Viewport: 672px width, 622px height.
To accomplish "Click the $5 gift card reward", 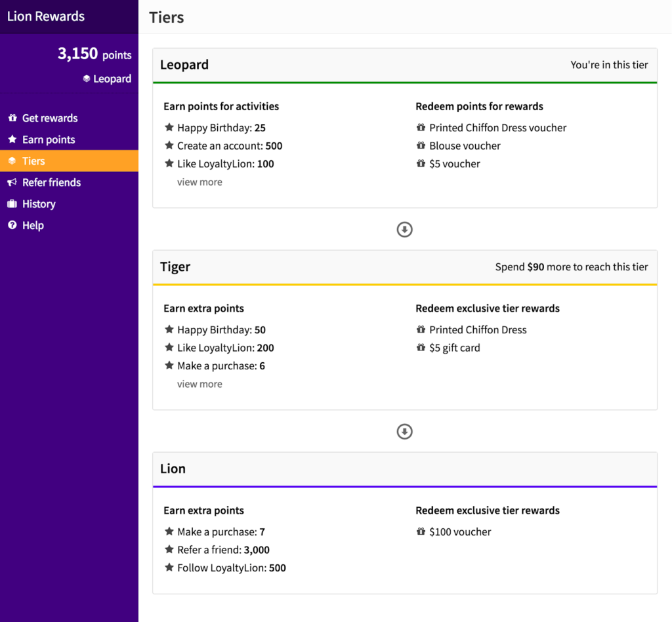I will click(x=454, y=348).
